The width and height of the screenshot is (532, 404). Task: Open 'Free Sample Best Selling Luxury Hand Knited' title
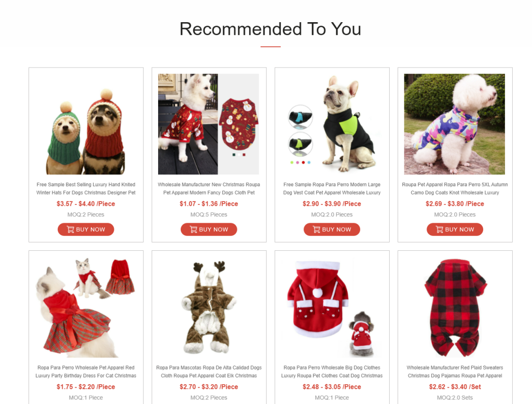pos(86,189)
